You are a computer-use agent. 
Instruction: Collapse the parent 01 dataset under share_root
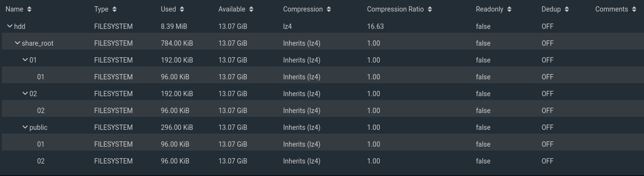coord(25,60)
